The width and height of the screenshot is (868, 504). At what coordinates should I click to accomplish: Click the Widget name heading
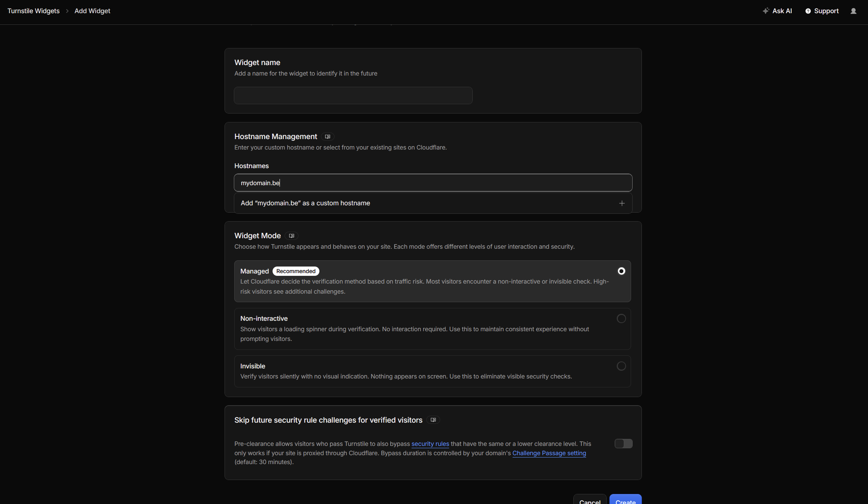[x=257, y=62]
